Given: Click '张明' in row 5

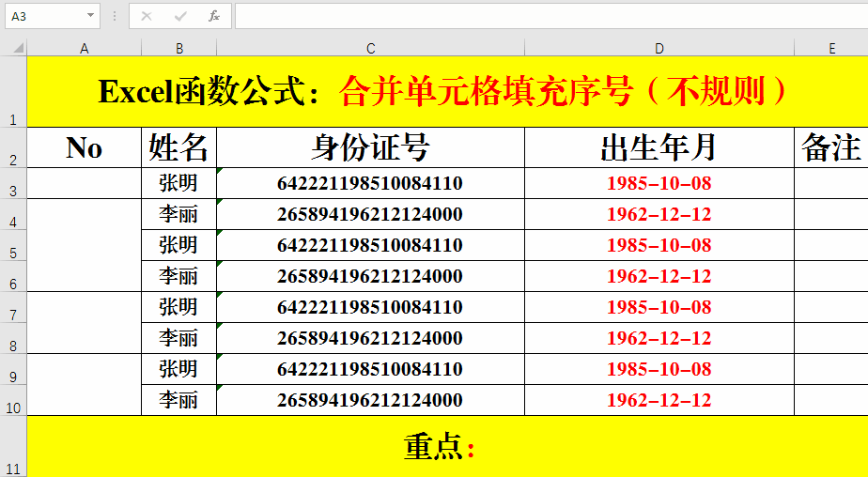Looking at the screenshot, I should (178, 245).
